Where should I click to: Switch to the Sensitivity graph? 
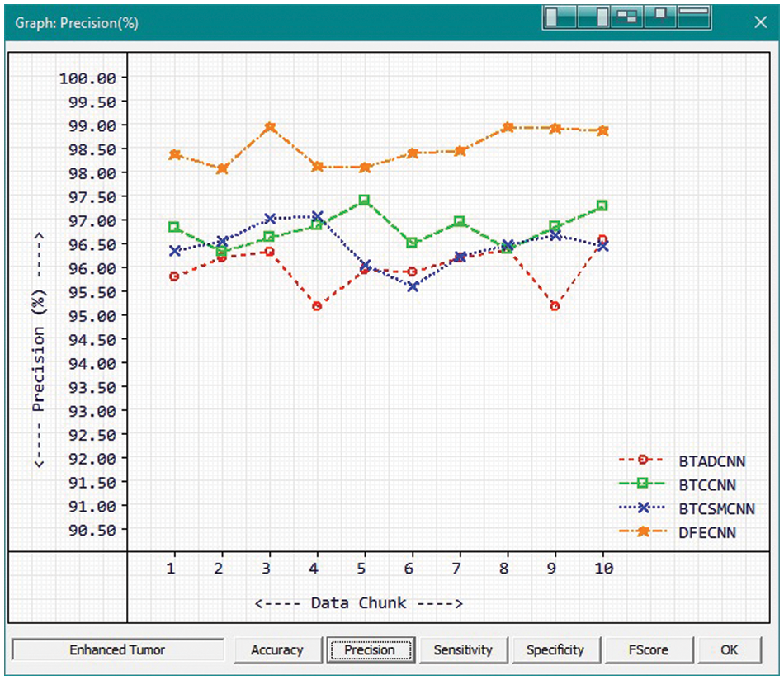tap(463, 650)
